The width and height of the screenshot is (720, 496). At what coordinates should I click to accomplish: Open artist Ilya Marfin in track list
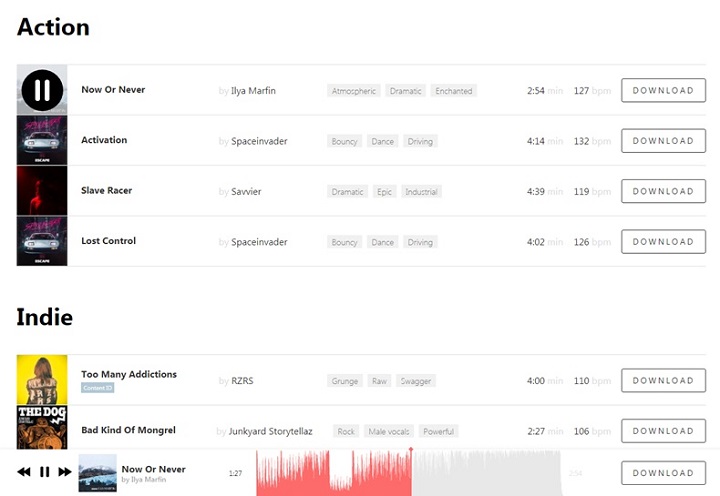click(x=253, y=91)
